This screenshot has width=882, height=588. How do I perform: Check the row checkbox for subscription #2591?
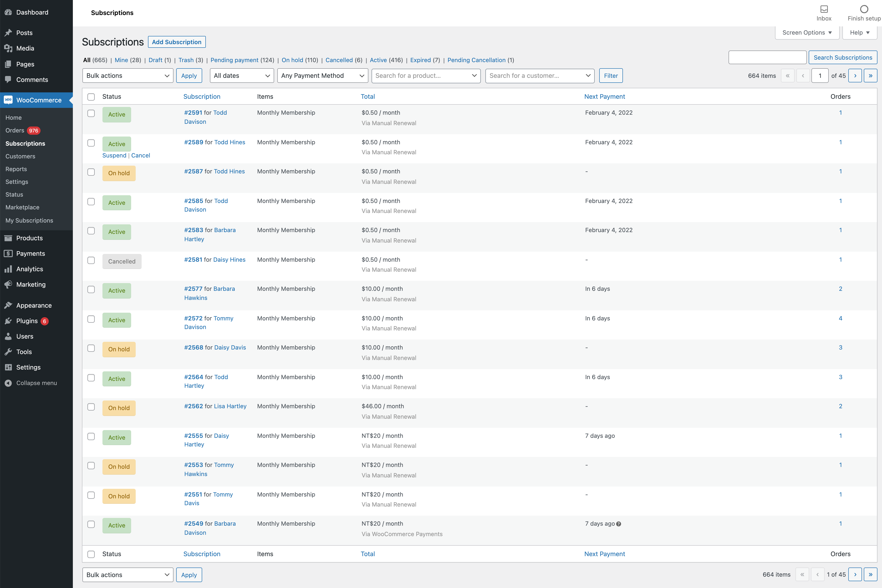click(x=91, y=113)
